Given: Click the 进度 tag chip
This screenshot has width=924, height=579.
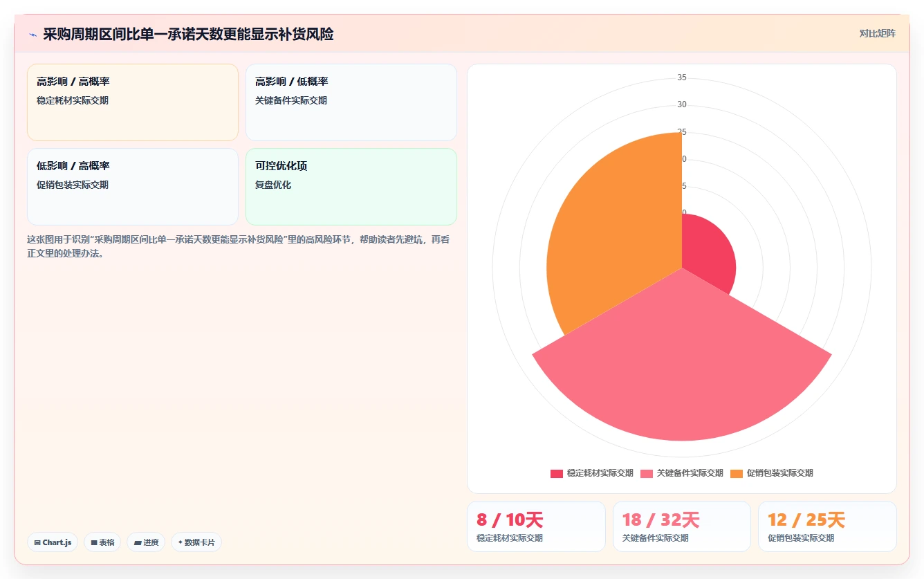Looking at the screenshot, I should tap(146, 542).
